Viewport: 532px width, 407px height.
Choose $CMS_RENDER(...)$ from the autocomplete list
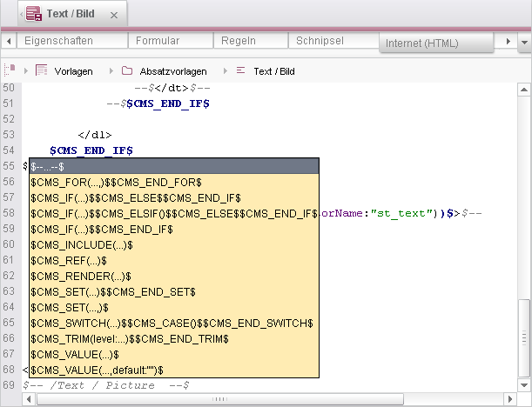click(x=69, y=276)
